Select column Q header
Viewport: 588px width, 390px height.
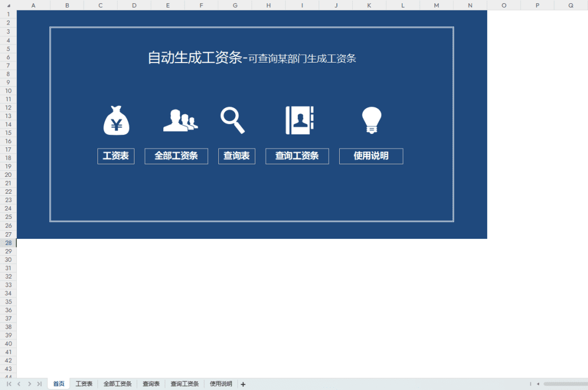(571, 5)
